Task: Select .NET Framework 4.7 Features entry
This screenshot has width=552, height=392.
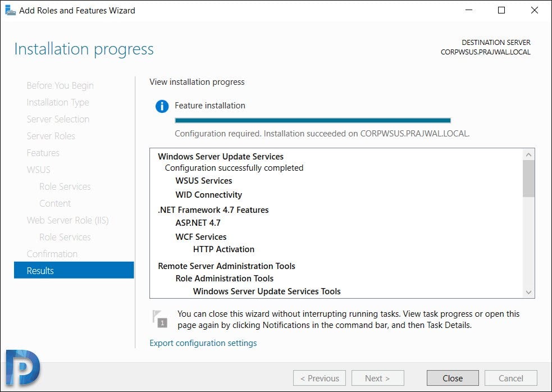Action: tap(213, 210)
